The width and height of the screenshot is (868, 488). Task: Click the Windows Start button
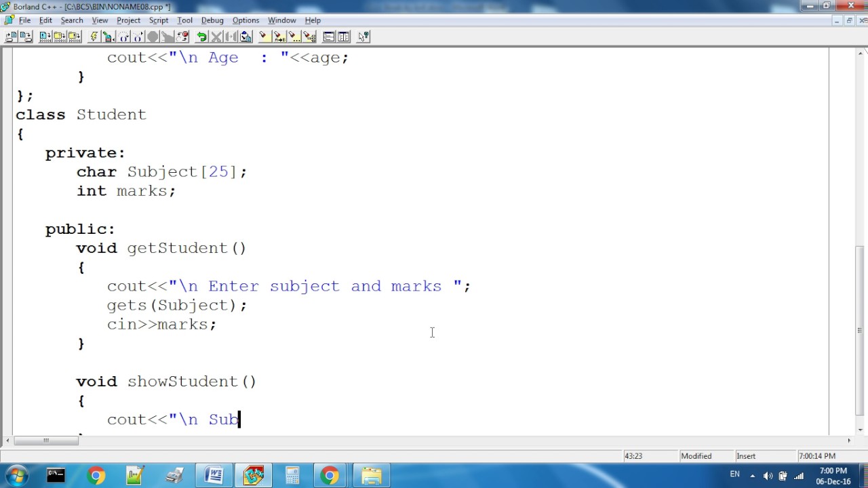tap(16, 476)
